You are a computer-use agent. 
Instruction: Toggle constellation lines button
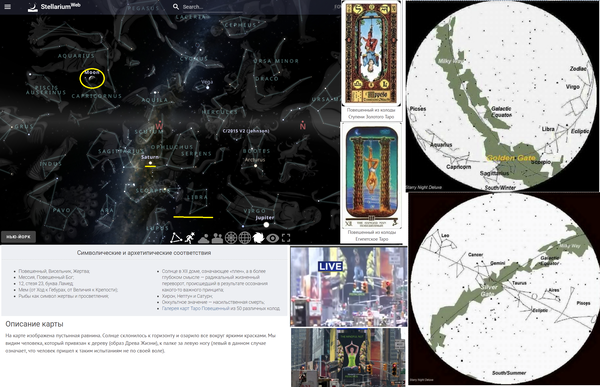coord(176,238)
